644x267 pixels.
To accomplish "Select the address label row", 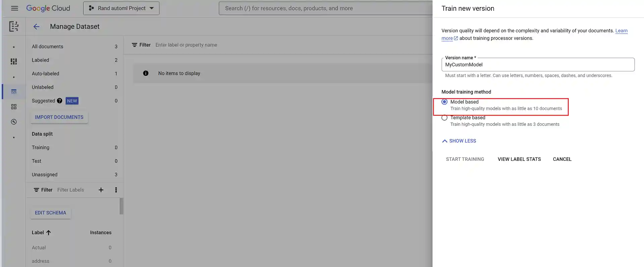I will 72,261.
